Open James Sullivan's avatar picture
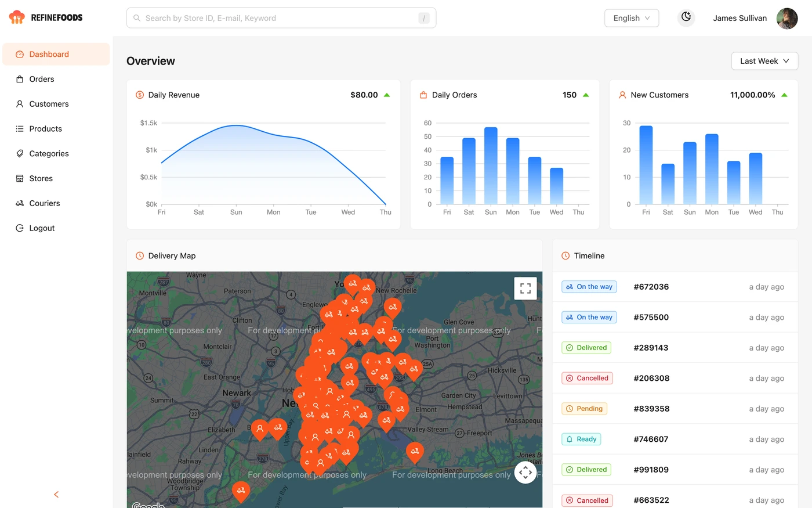Viewport: 812px width, 508px height. coord(787,18)
